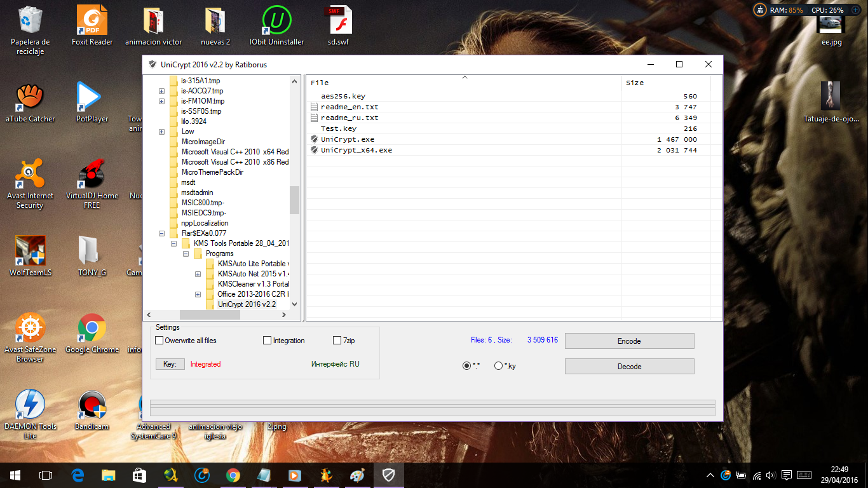This screenshot has height=488, width=868.
Task: Click the shield icon beside UniCrypt.exe
Action: pyautogui.click(x=313, y=139)
